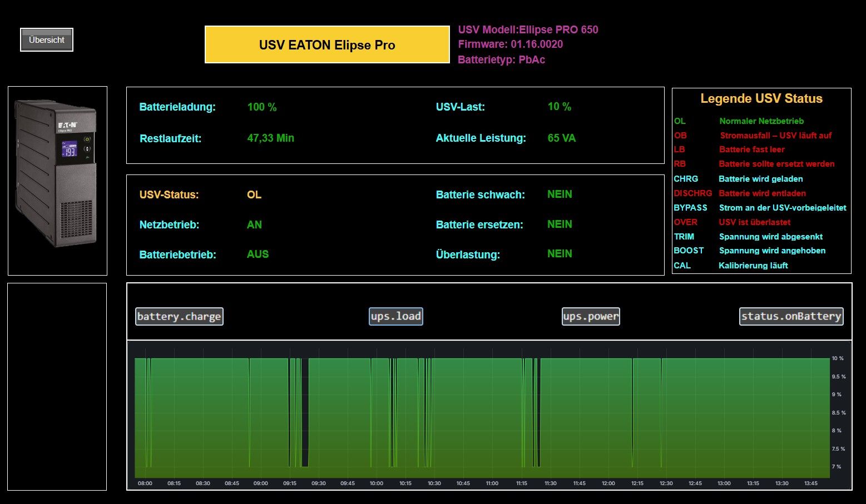Click the "BOOST" status code in the legend
The image size is (866, 504).
click(x=689, y=251)
